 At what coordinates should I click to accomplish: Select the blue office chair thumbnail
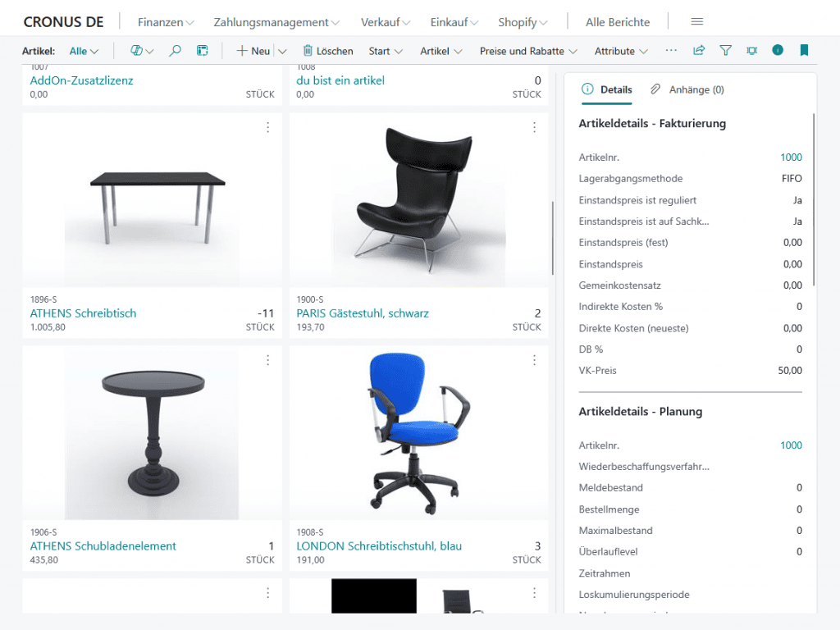pos(418,433)
